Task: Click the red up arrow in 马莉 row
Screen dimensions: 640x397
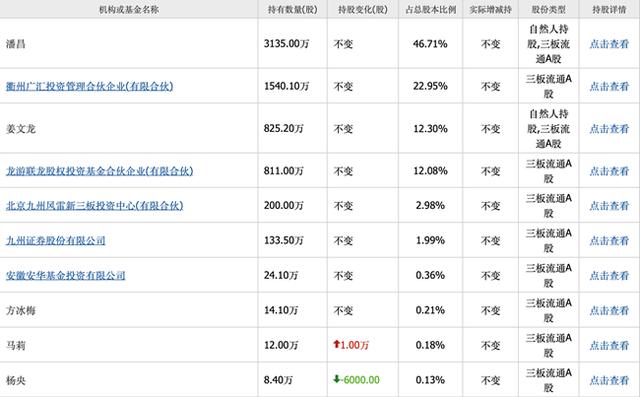Action: (x=337, y=344)
